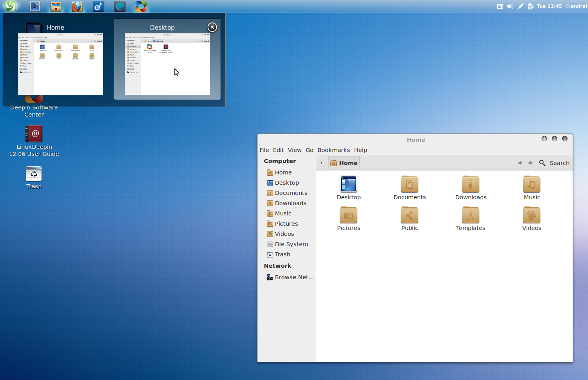
Task: Open the Trash from the desktop
Action: point(34,173)
